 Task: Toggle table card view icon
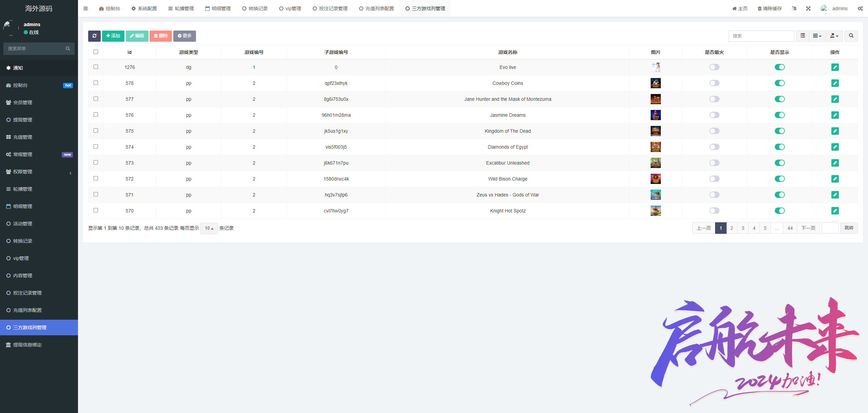point(803,36)
